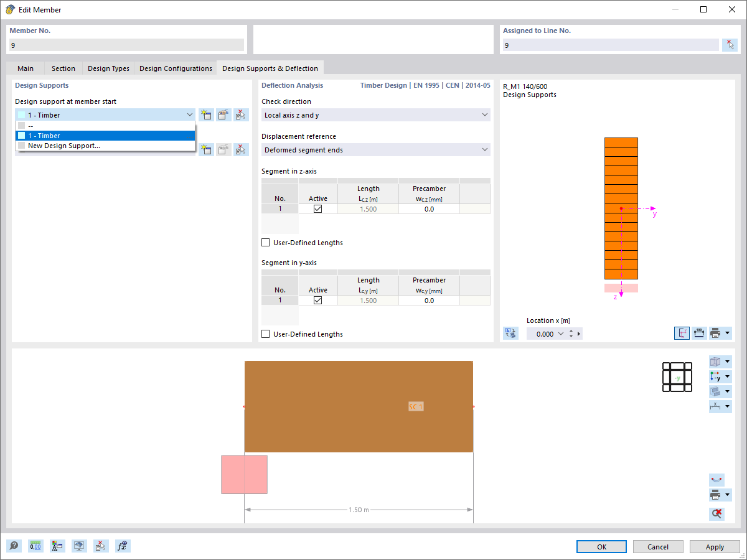Create new design support in second row
The image size is (747, 560).
pyautogui.click(x=206, y=149)
